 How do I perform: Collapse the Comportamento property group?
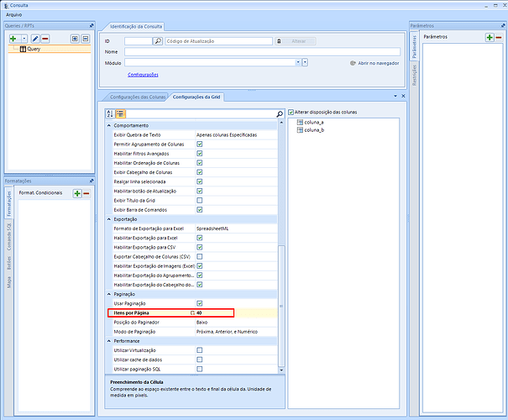(x=109, y=125)
